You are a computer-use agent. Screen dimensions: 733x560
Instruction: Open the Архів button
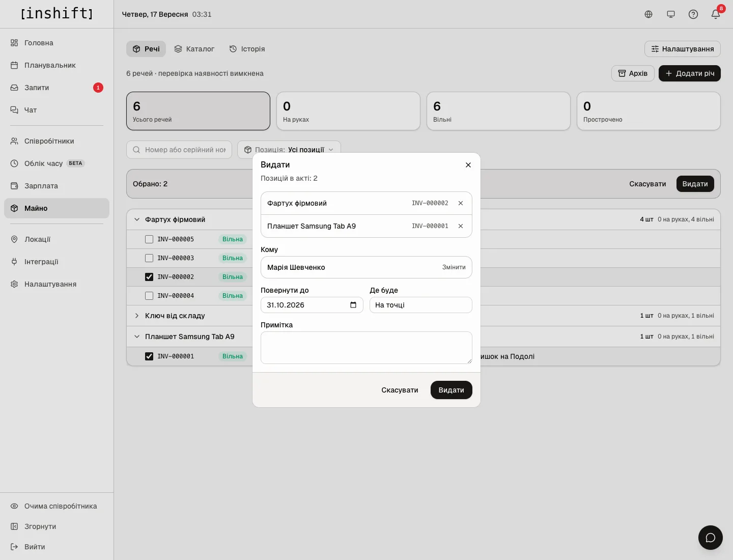[633, 73]
